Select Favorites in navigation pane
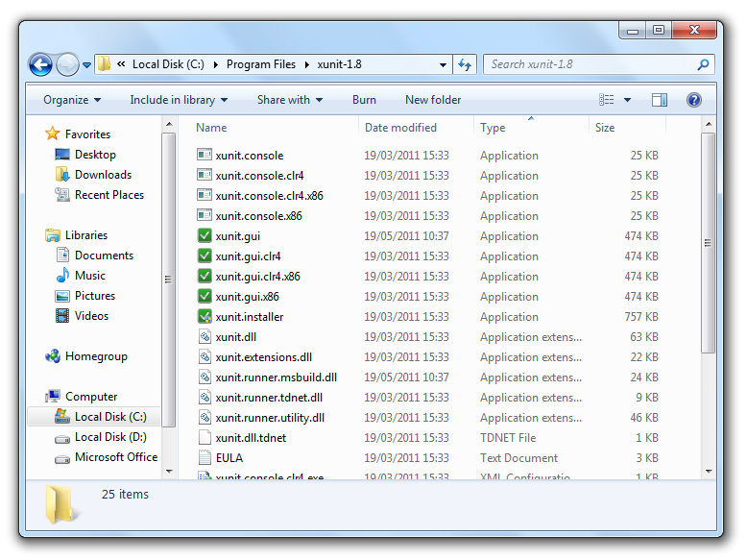 pyautogui.click(x=87, y=134)
